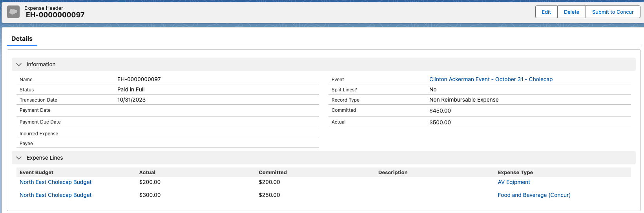Collapse the Expense Lines section chevron
Viewport: 644px width, 213px height.
(19, 158)
